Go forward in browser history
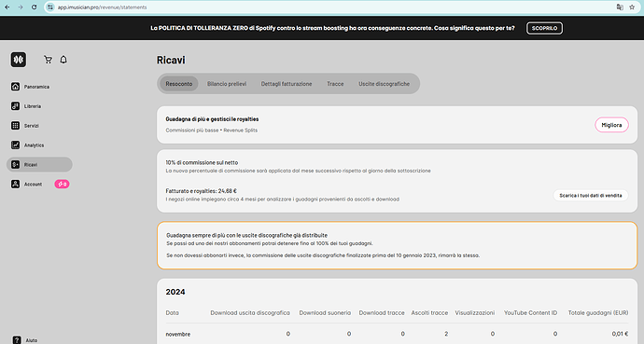This screenshot has height=344, width=644. click(x=21, y=7)
